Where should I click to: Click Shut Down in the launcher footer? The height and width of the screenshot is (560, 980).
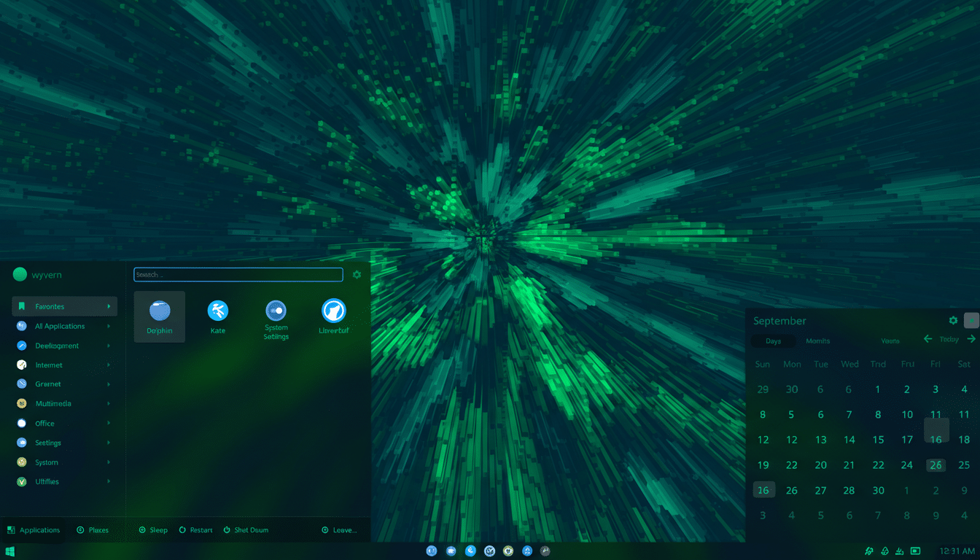tap(246, 530)
